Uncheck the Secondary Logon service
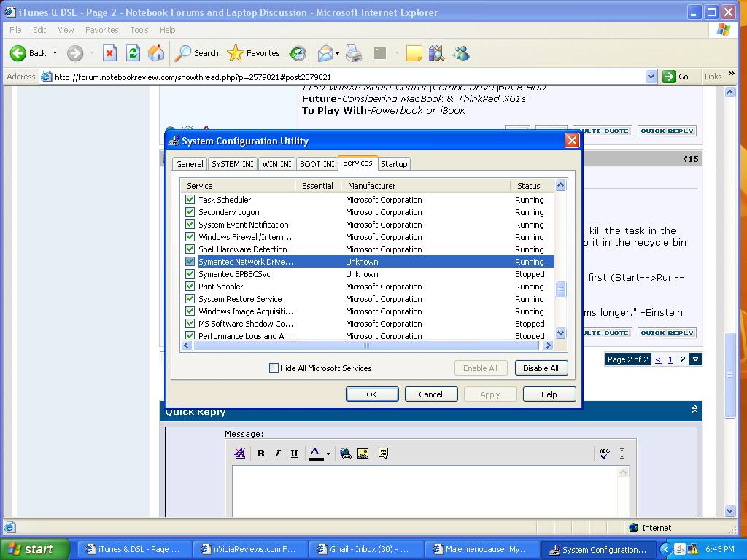 [190, 212]
